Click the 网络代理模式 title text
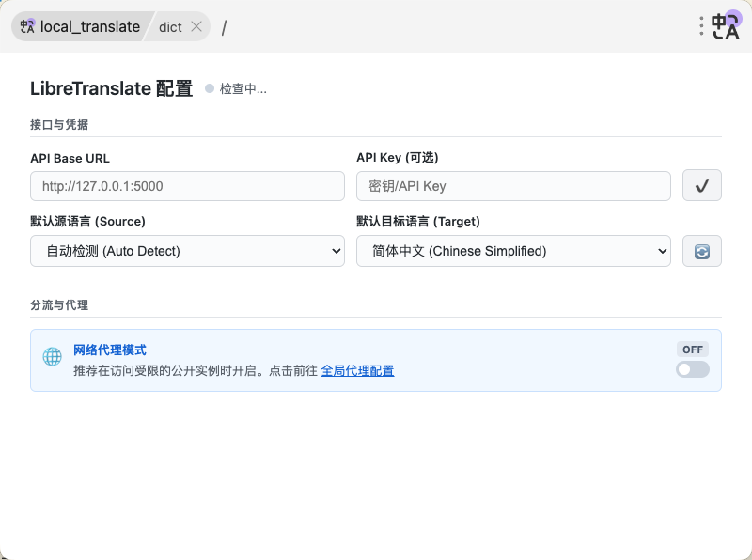752x560 pixels. [110, 350]
